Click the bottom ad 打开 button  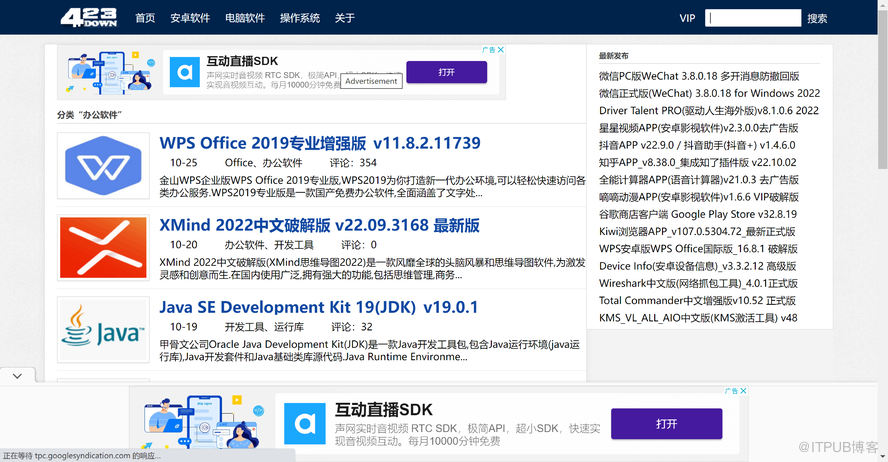(x=667, y=424)
